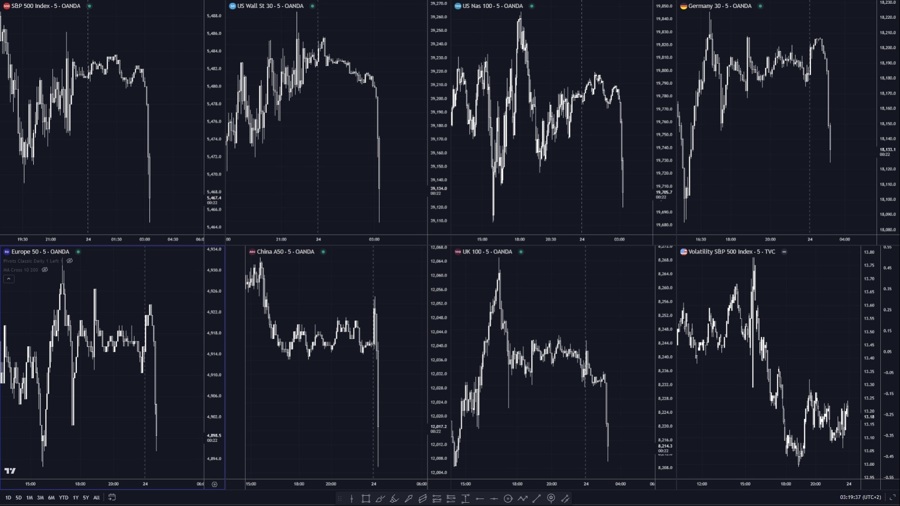The width and height of the screenshot is (900, 506).
Task: Select the 5Y time range
Action: click(86, 498)
